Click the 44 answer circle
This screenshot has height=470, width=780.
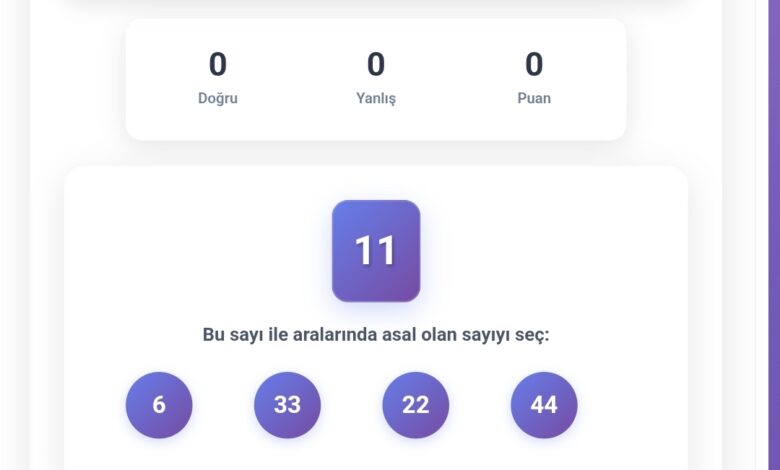(x=544, y=405)
